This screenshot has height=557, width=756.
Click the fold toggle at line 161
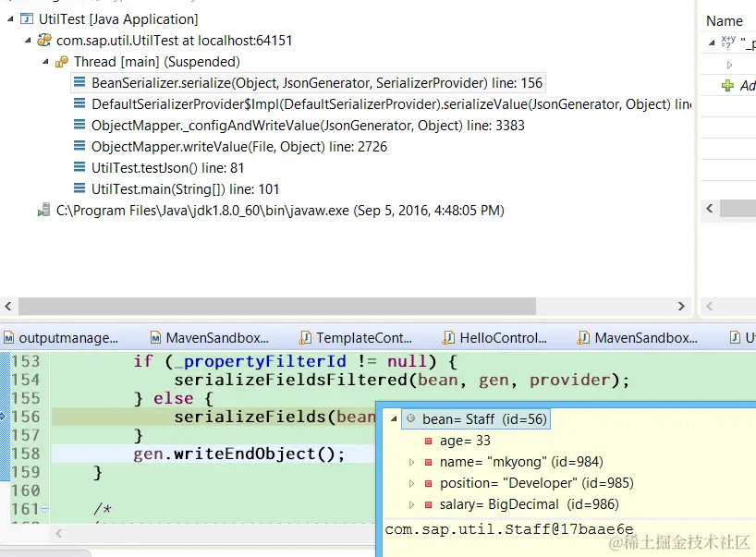pyautogui.click(x=45, y=508)
